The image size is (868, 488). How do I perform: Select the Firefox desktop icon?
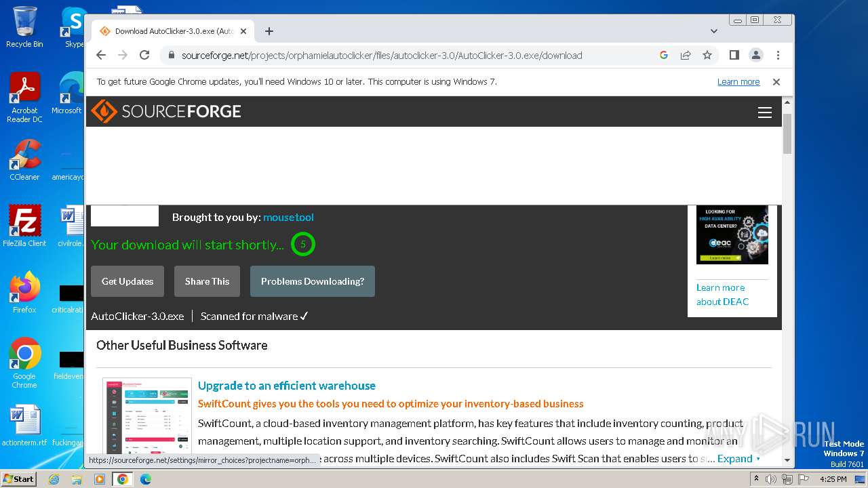(x=24, y=293)
